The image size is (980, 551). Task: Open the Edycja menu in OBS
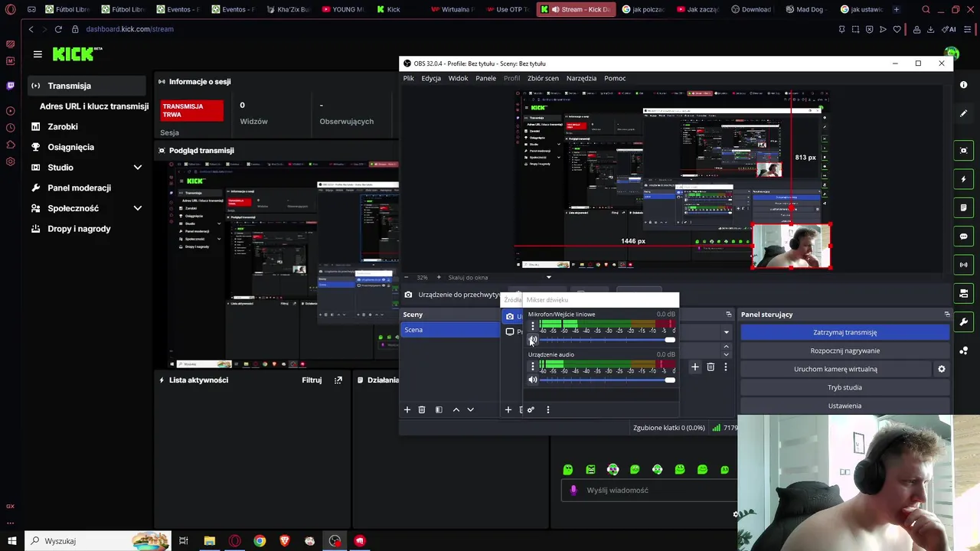click(431, 78)
